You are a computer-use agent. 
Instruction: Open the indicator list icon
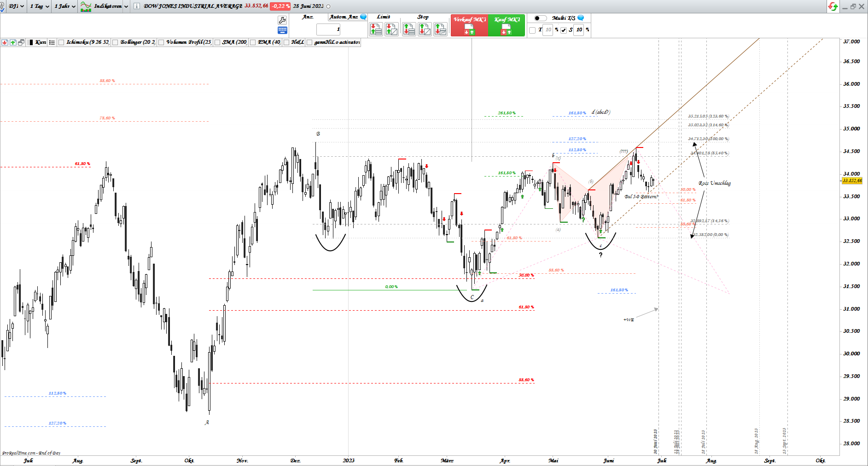tap(52, 42)
